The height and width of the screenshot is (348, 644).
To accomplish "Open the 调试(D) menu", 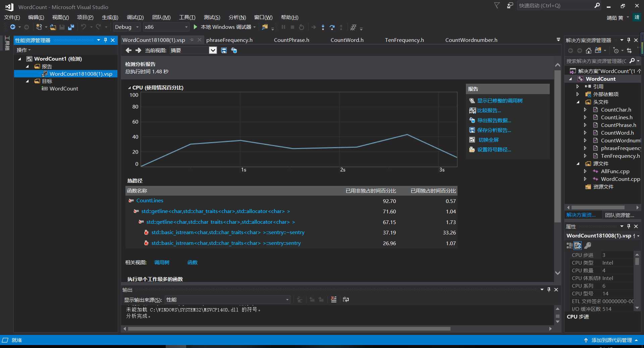I will pyautogui.click(x=135, y=17).
